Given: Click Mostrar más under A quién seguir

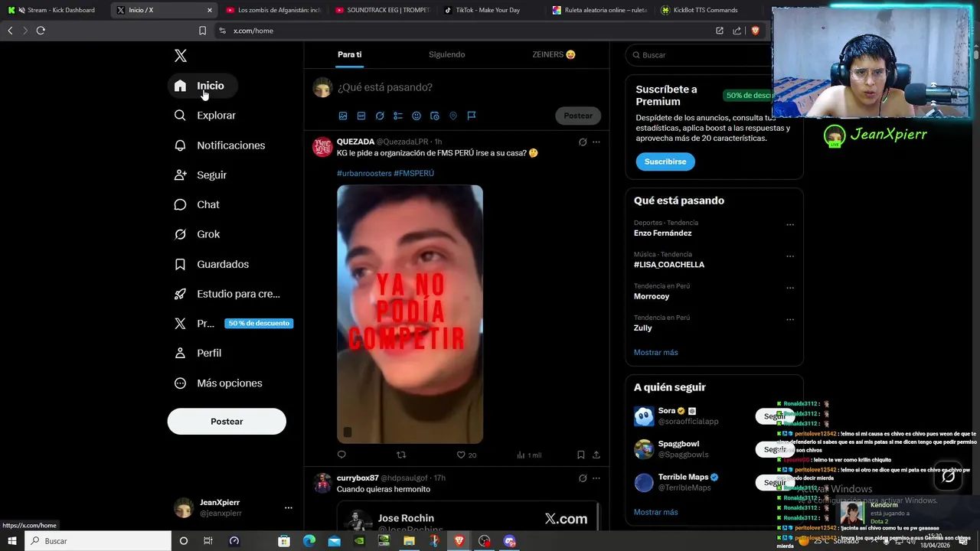Looking at the screenshot, I should pos(655,513).
